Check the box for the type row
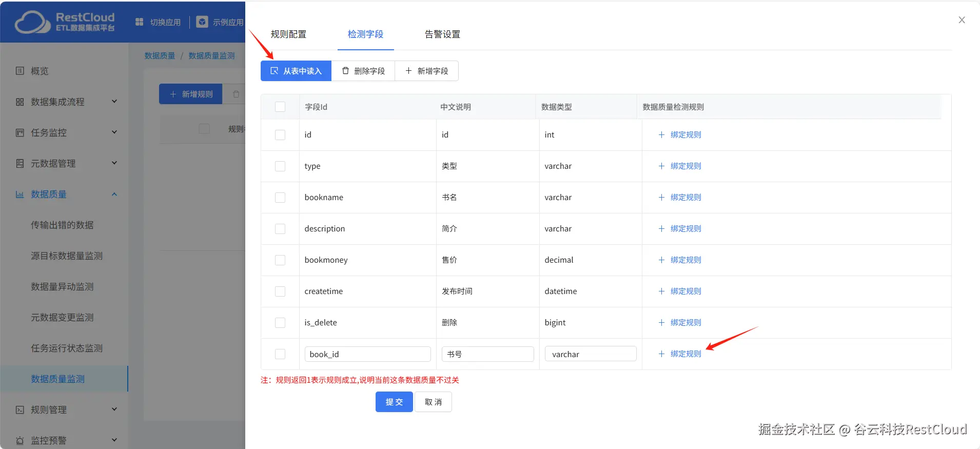This screenshot has height=449, width=980. pos(280,166)
